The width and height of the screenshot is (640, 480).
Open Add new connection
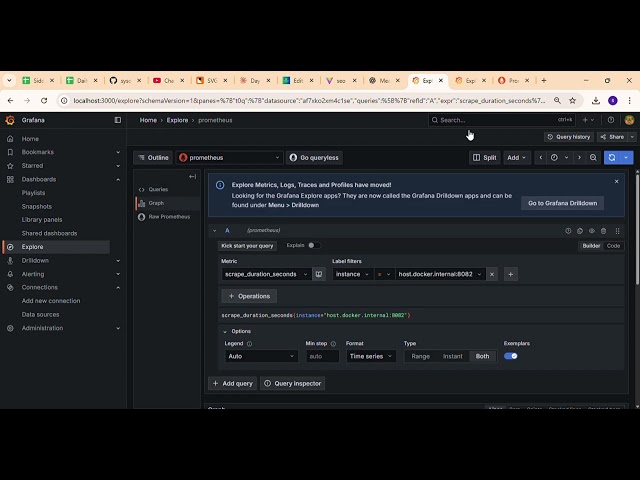51,301
